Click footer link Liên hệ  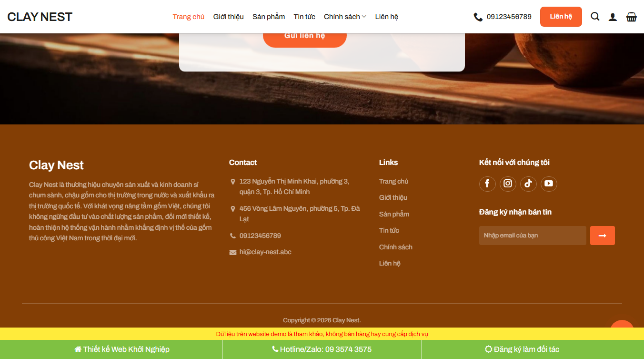point(390,263)
